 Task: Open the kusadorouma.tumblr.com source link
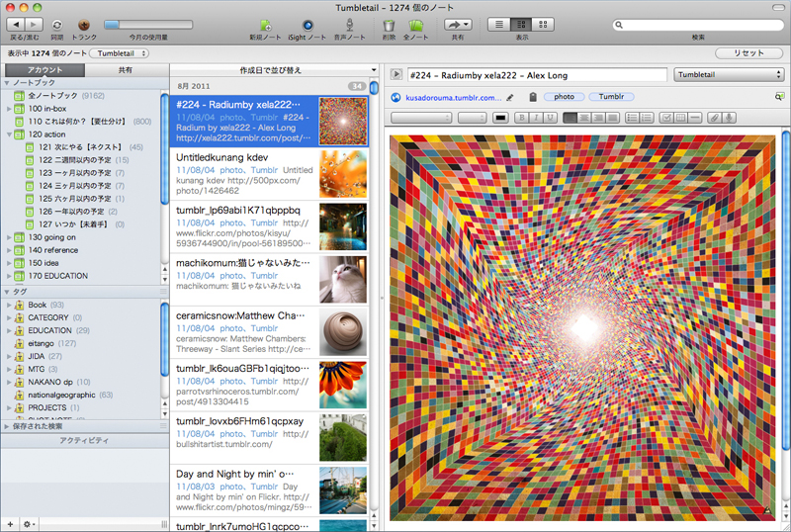(x=453, y=97)
